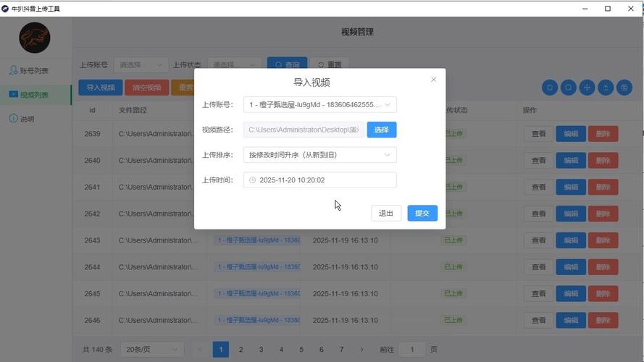The width and height of the screenshot is (644, 362).
Task: Click the blue 选择 button
Action: click(382, 130)
